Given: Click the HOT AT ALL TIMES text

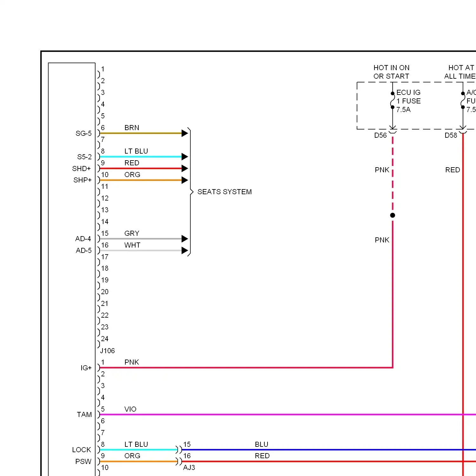Looking at the screenshot, I should tap(460, 72).
